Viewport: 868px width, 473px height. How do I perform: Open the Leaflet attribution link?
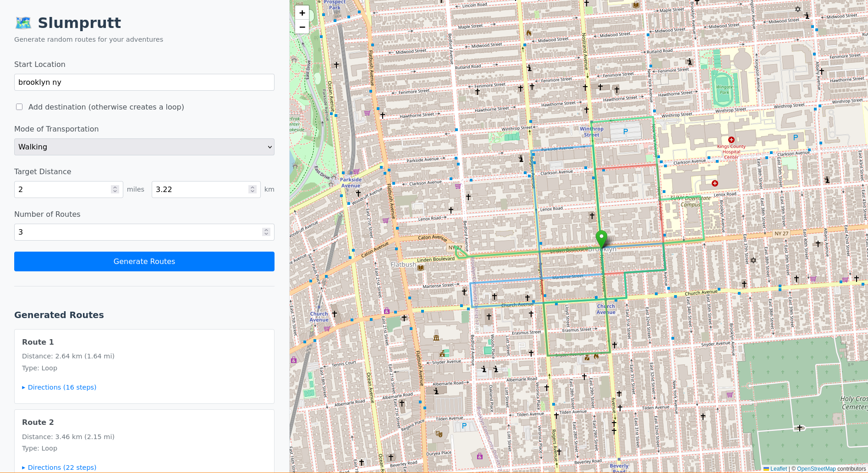(778, 469)
